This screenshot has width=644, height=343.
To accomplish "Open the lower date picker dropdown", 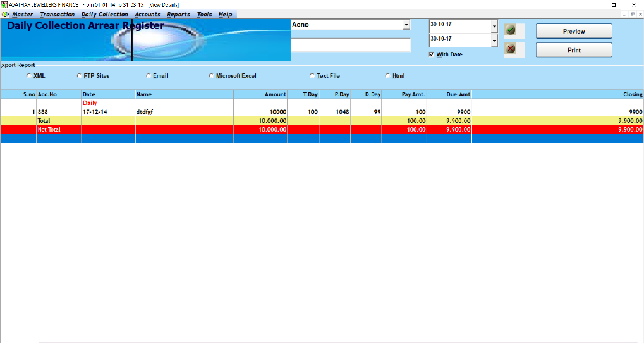I will (x=494, y=42).
